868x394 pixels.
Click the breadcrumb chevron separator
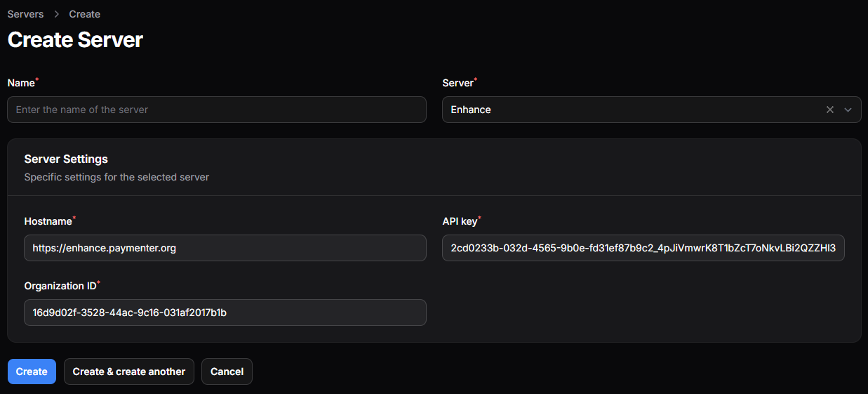56,14
